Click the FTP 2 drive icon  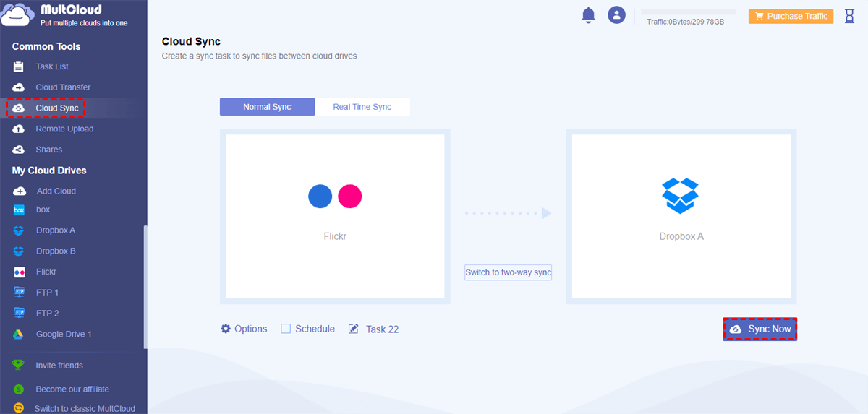(19, 314)
